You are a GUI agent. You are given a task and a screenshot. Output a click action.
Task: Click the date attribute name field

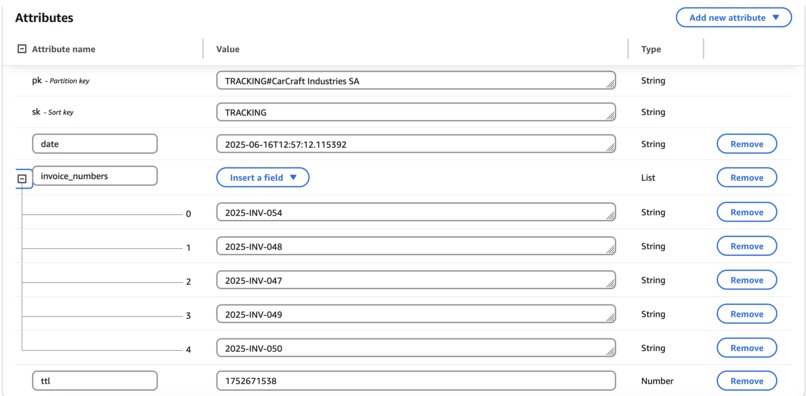[95, 144]
